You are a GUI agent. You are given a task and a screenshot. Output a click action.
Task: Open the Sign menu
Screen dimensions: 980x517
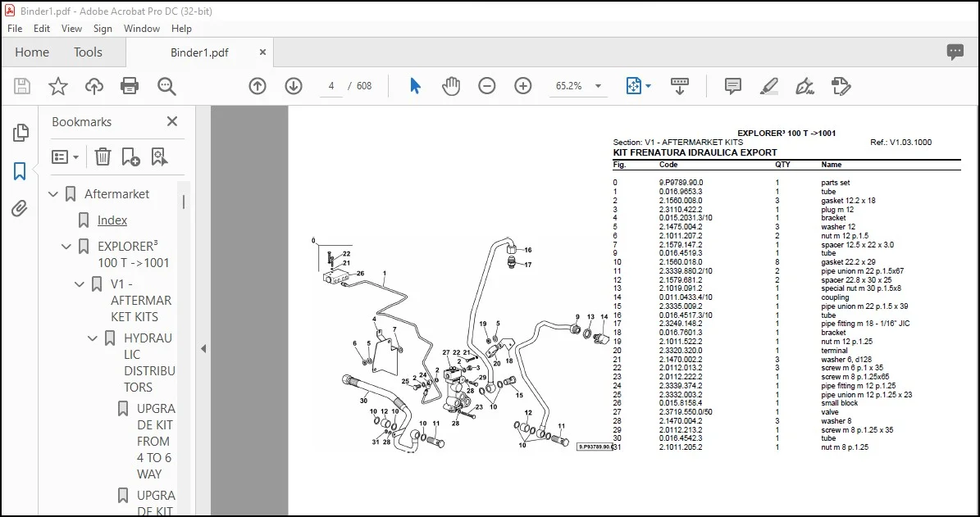pos(103,29)
